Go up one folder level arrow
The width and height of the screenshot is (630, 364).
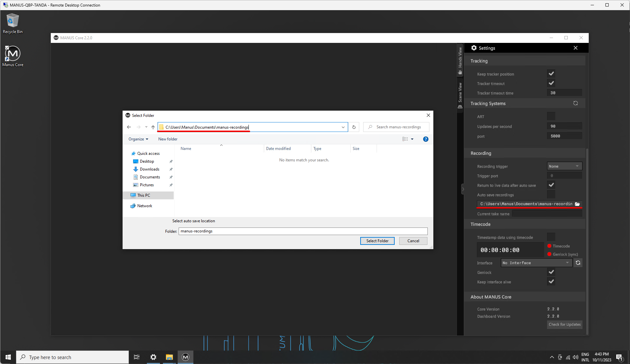pos(153,127)
